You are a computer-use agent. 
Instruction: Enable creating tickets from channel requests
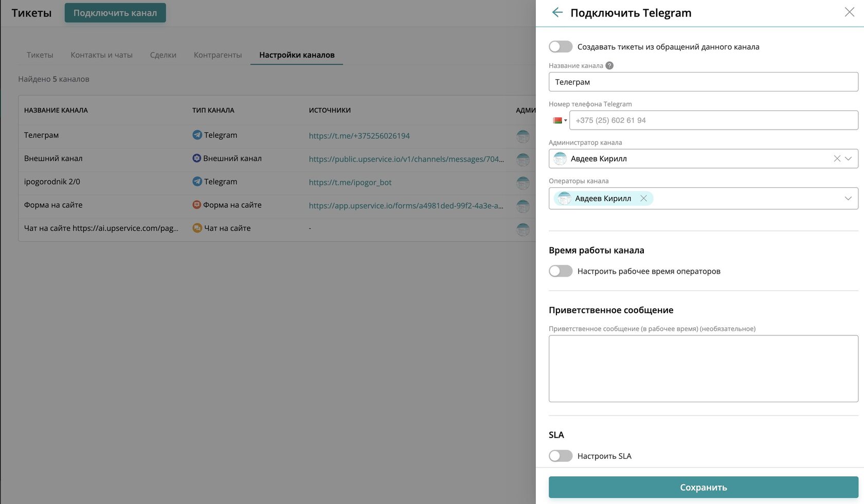561,47
